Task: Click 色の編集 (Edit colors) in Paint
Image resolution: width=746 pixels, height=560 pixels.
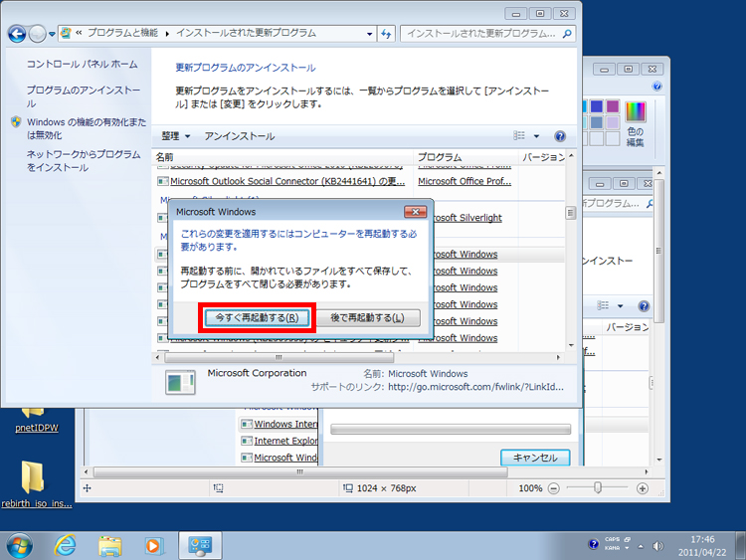Action: (x=636, y=123)
